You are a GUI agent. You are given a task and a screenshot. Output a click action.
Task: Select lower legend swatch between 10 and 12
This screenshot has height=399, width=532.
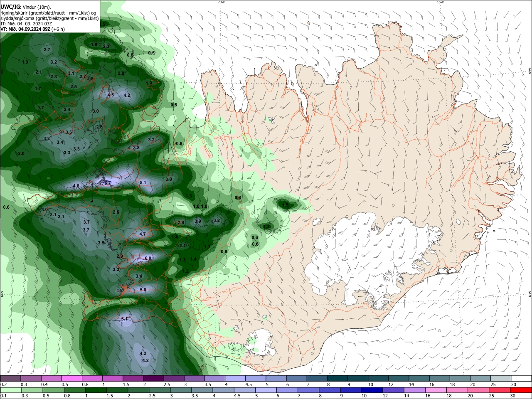click(x=372, y=390)
